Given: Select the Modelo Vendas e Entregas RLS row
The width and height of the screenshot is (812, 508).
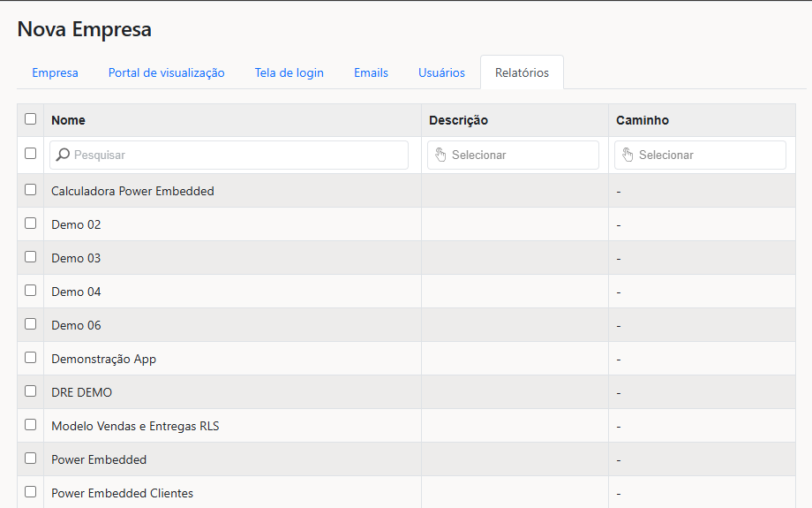Looking at the screenshot, I should pyautogui.click(x=135, y=426).
